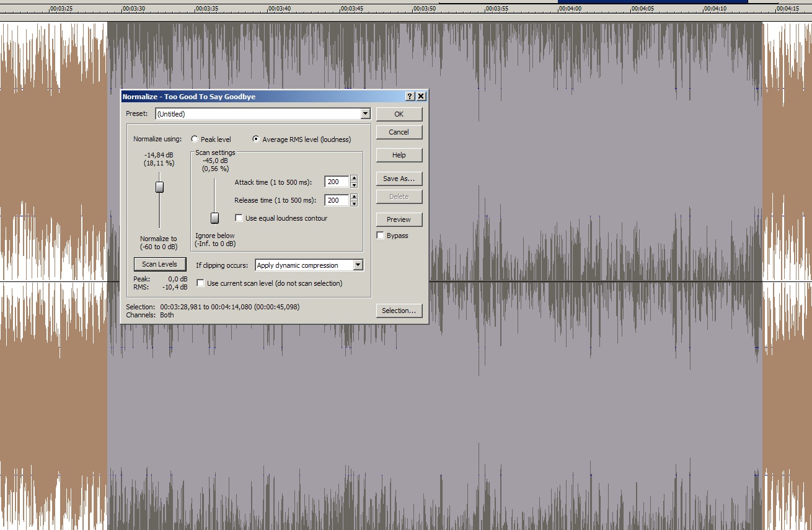The height and width of the screenshot is (530, 812).
Task: Increase Attack time with up arrow
Action: point(354,179)
